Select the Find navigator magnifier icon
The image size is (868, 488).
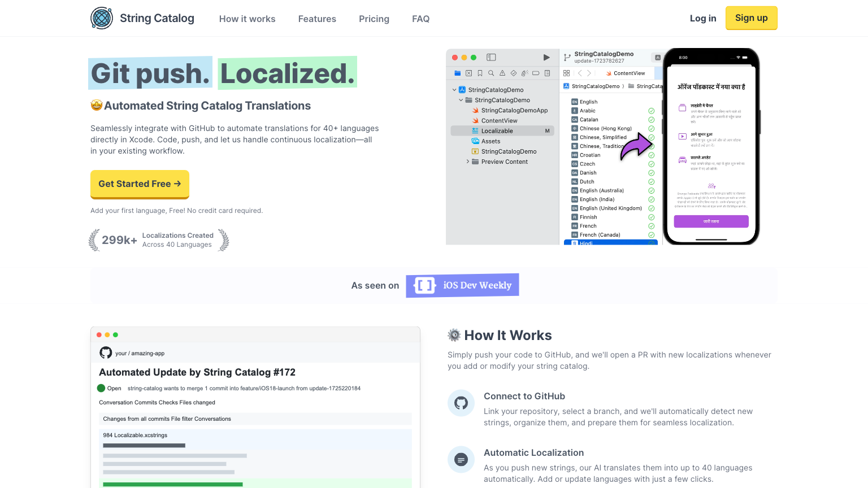pyautogui.click(x=491, y=73)
